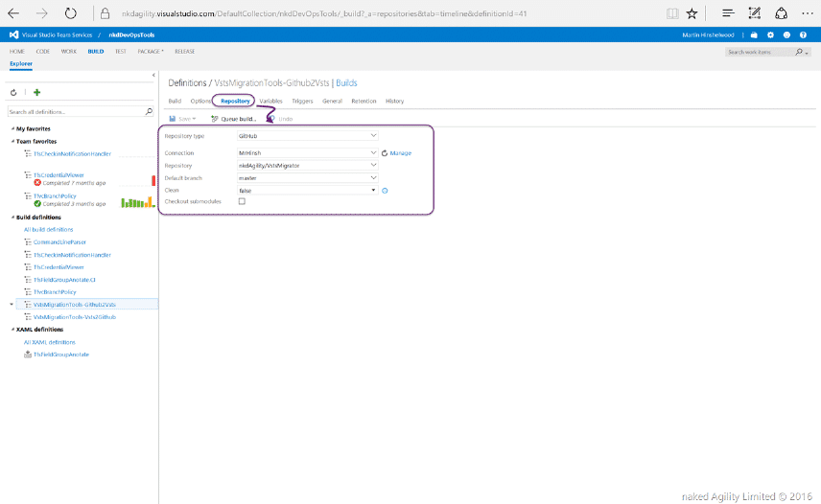
Task: Click the red failed status icon under TfsCredentialViewer
Action: pos(37,183)
